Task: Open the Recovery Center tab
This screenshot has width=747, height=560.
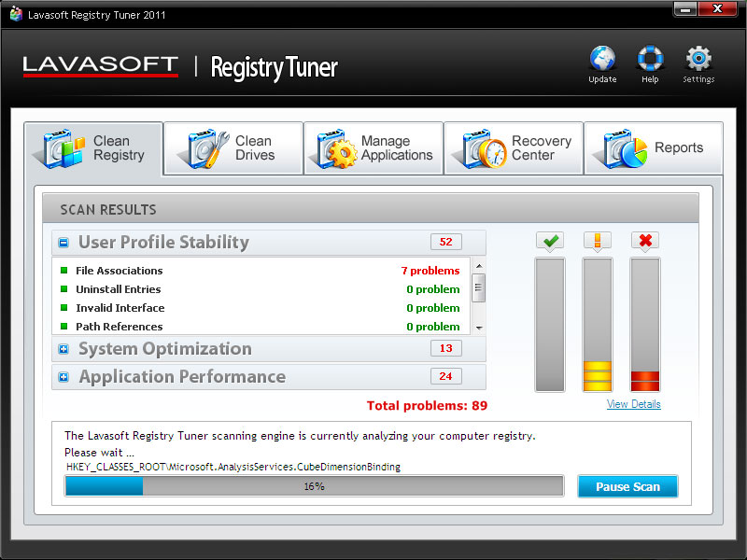Action: click(x=514, y=148)
